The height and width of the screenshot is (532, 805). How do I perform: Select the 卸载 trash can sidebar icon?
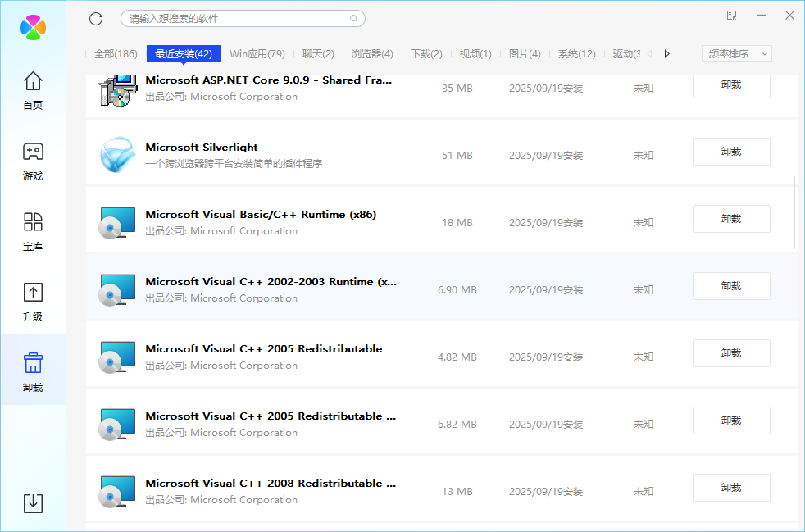click(x=33, y=371)
